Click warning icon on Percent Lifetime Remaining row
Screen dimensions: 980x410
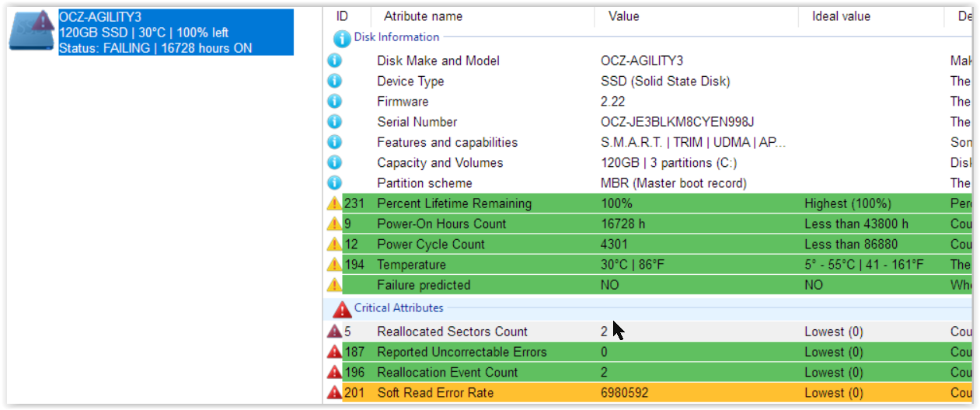334,203
